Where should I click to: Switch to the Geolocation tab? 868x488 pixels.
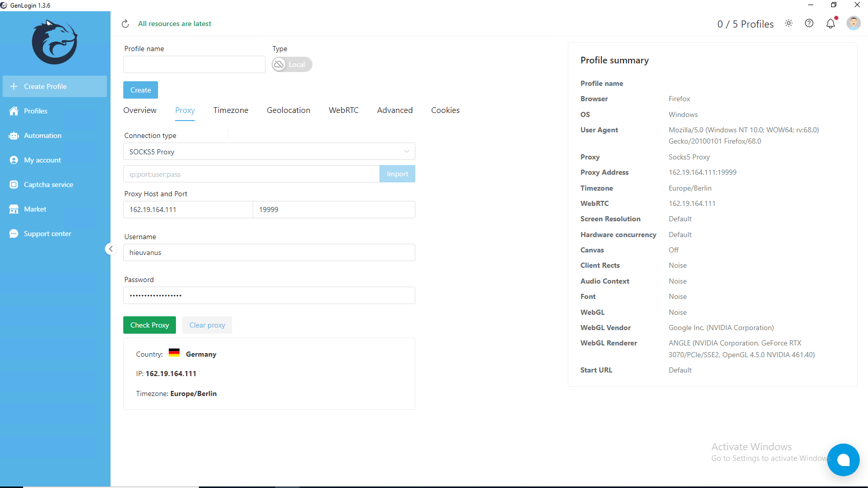288,110
